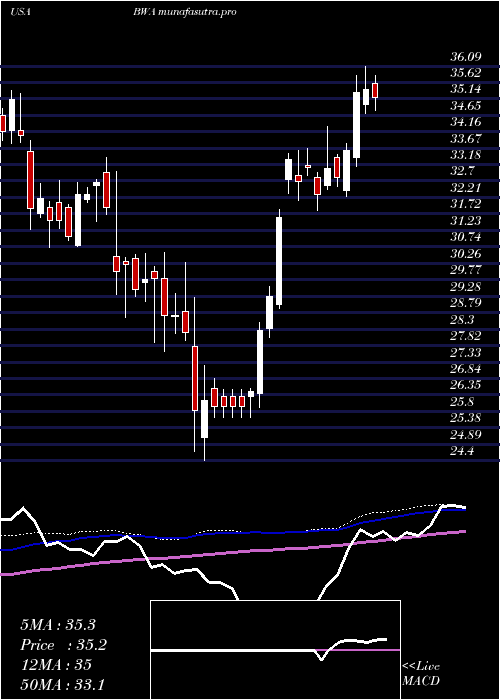Click the 12MA : 35 label

point(56,665)
